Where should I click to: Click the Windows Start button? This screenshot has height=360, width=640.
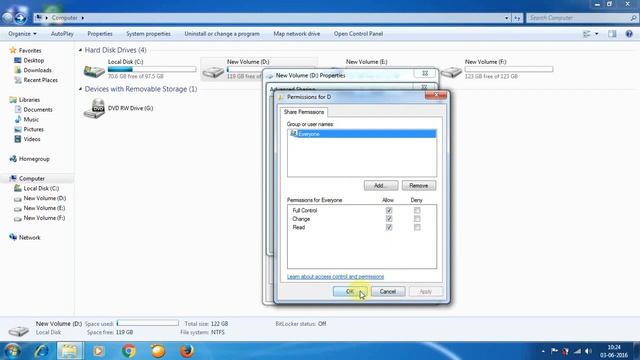coord(12,351)
